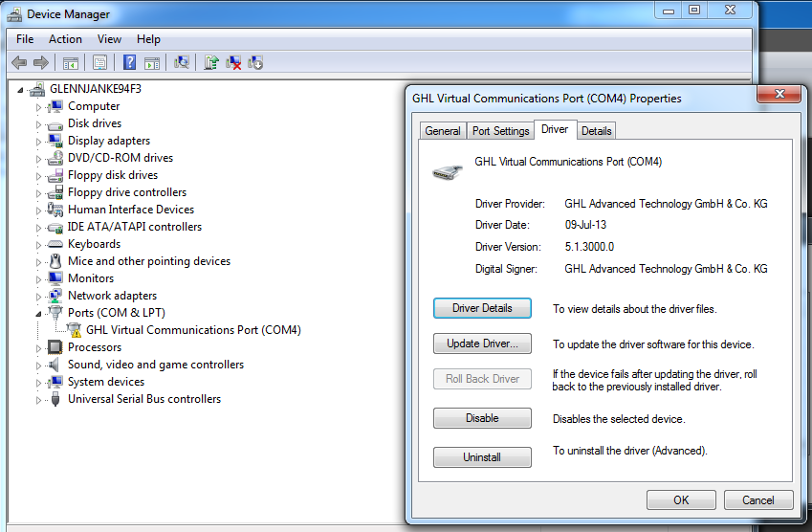Switch to the Port Settings tab

501,131
